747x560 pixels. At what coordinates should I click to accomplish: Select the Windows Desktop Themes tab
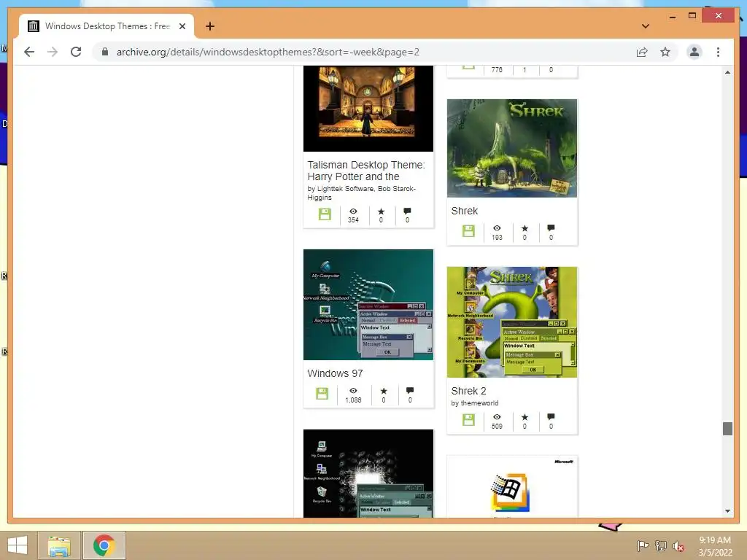pyautogui.click(x=107, y=26)
